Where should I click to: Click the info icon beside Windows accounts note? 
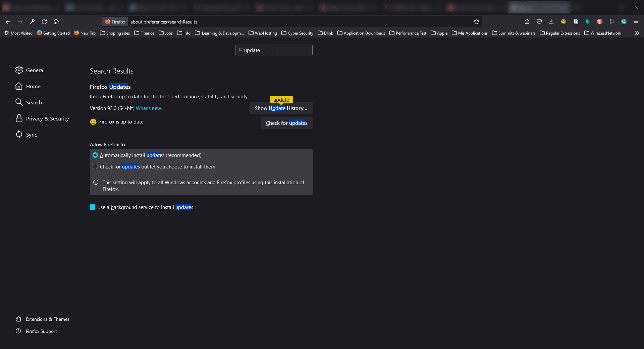[96, 182]
